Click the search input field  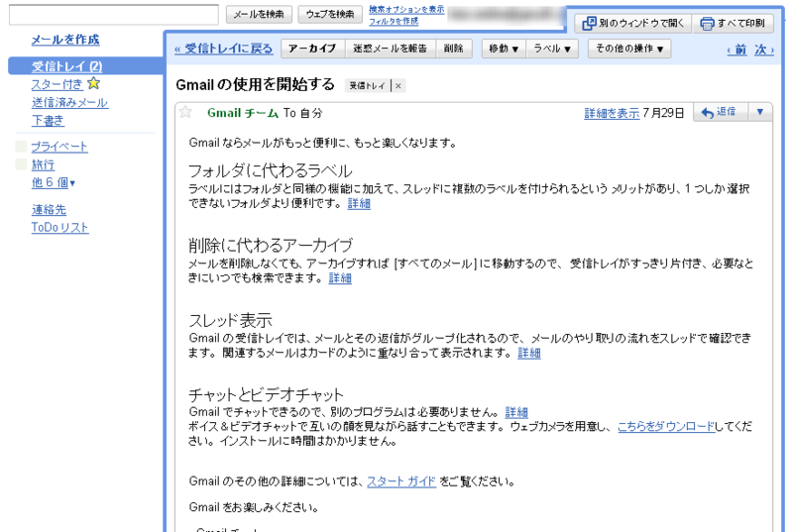(114, 15)
